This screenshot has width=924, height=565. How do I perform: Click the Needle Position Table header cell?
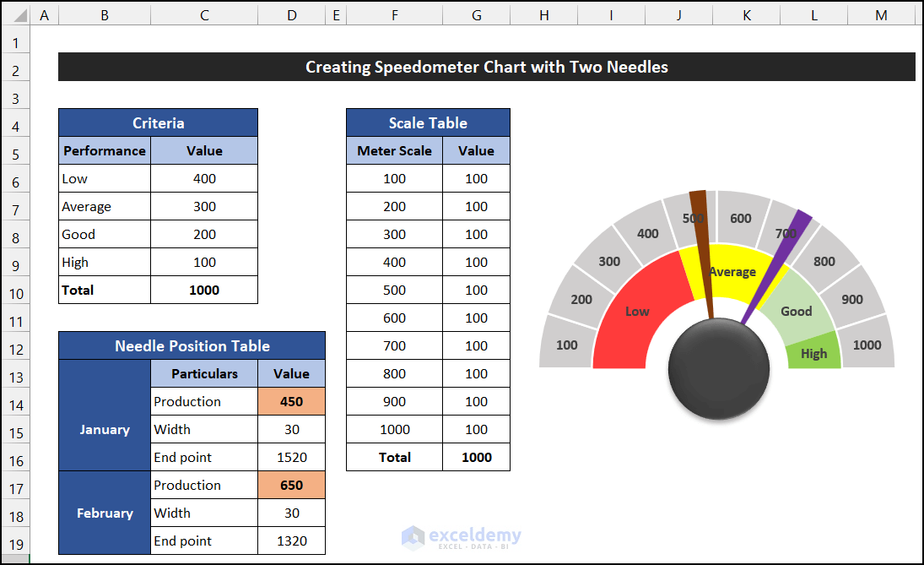pyautogui.click(x=191, y=345)
